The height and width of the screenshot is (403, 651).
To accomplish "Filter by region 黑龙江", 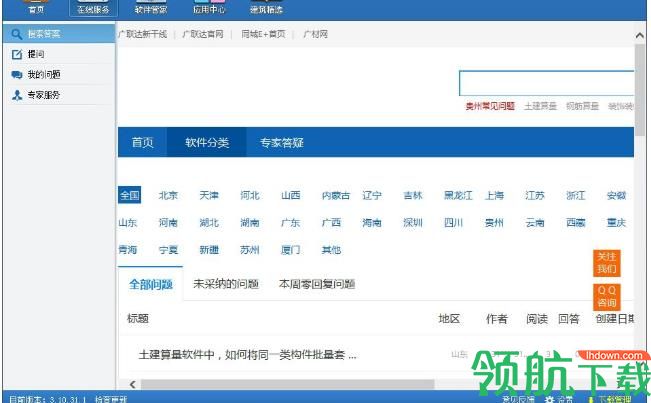I will 458,195.
